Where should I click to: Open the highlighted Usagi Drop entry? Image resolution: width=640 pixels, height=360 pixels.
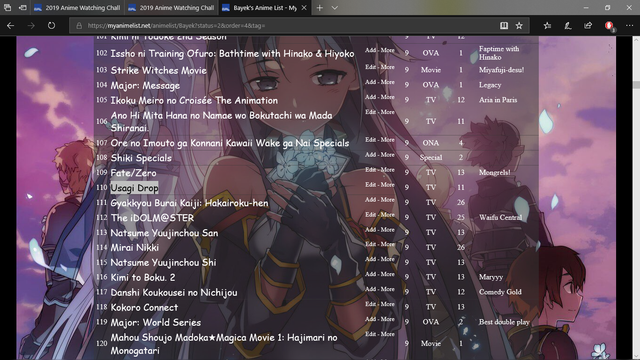(134, 188)
